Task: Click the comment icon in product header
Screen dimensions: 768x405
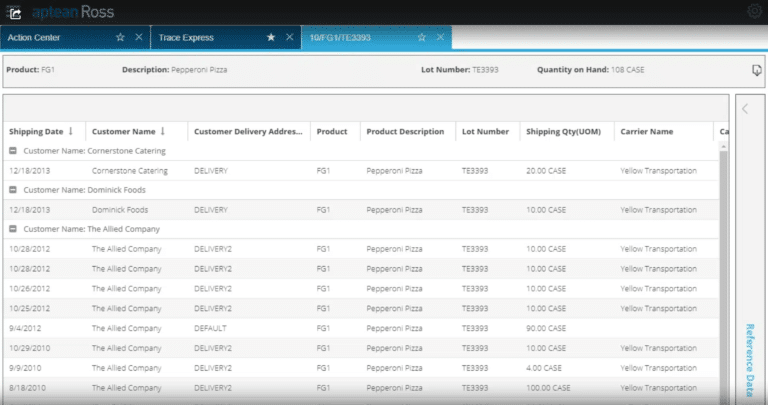Action: (756, 71)
